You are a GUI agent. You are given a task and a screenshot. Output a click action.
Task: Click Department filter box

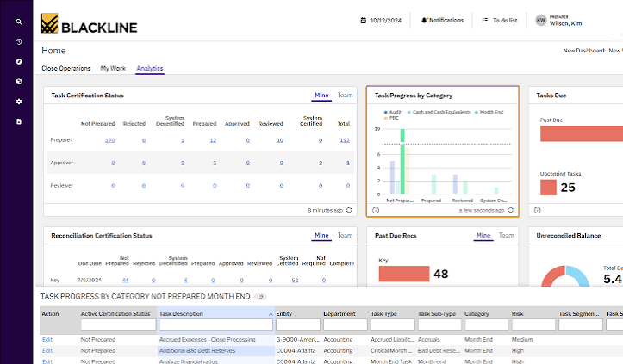tap(346, 325)
